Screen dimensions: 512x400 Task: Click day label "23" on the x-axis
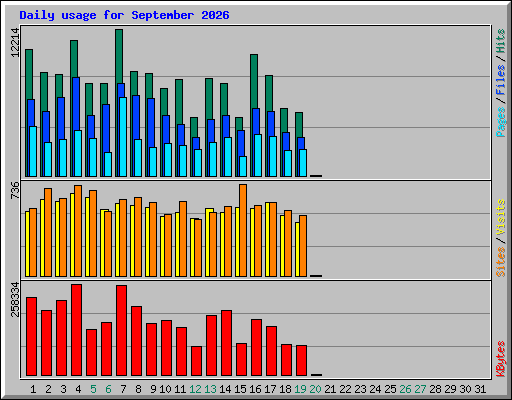pyautogui.click(x=360, y=389)
